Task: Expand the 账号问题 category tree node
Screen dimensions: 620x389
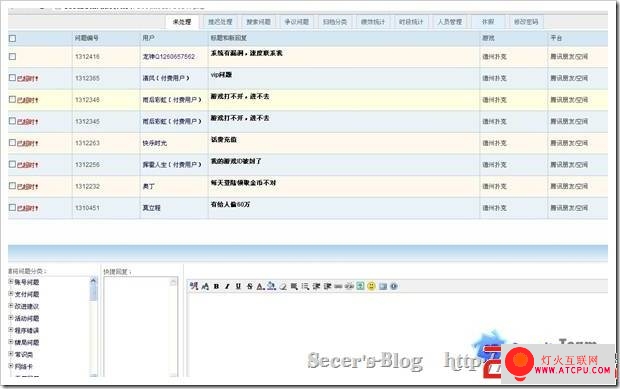Action: [11, 281]
